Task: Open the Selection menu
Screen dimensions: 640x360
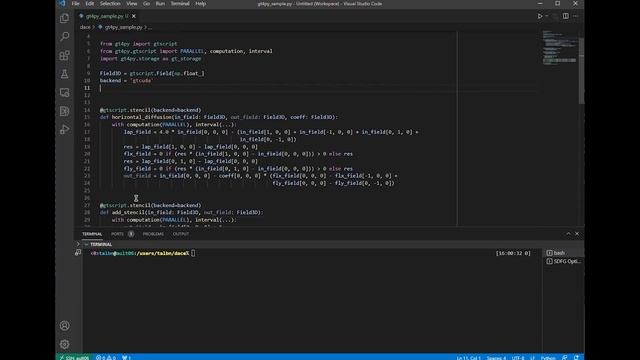Action: 110,4
